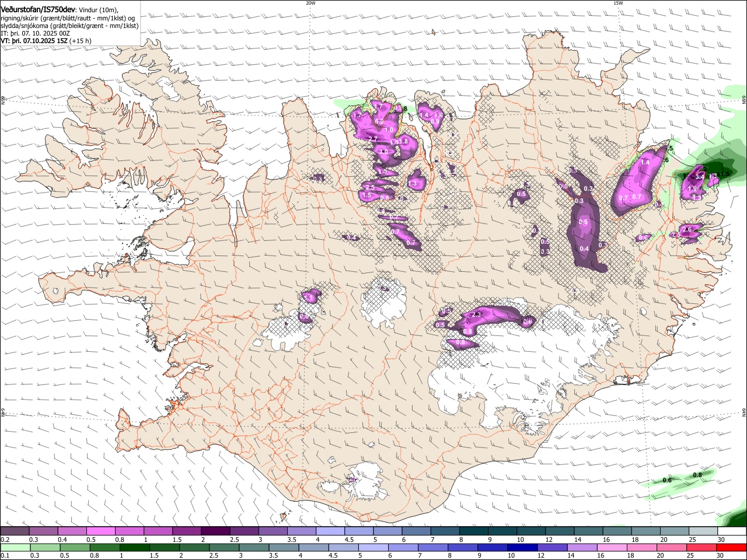
Task: Click the pale green 0.1 swatch in the lower legend row
Action: [x=15, y=547]
